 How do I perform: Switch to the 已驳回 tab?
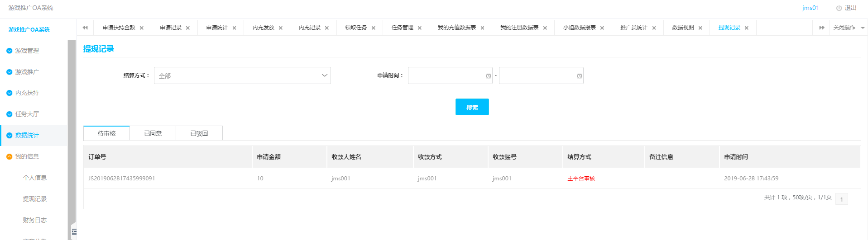pos(199,133)
